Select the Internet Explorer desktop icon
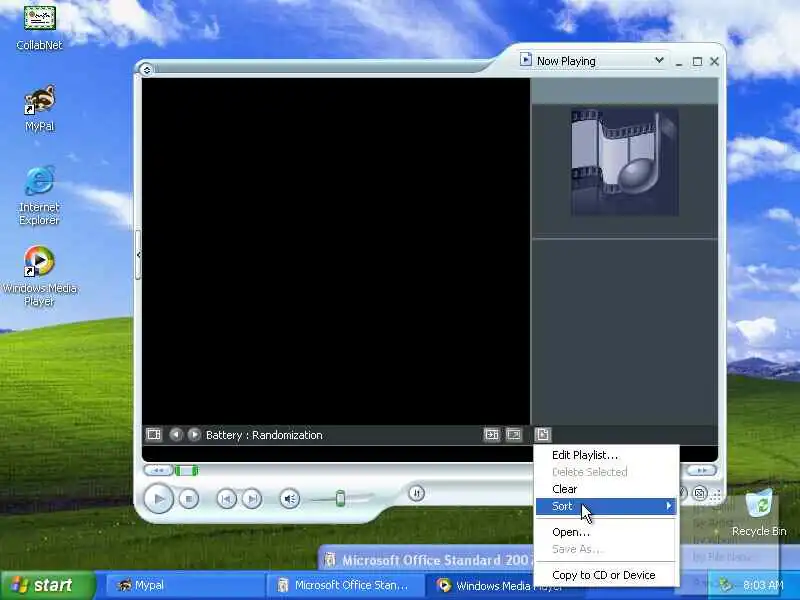Viewport: 800px width, 600px height. 39,195
